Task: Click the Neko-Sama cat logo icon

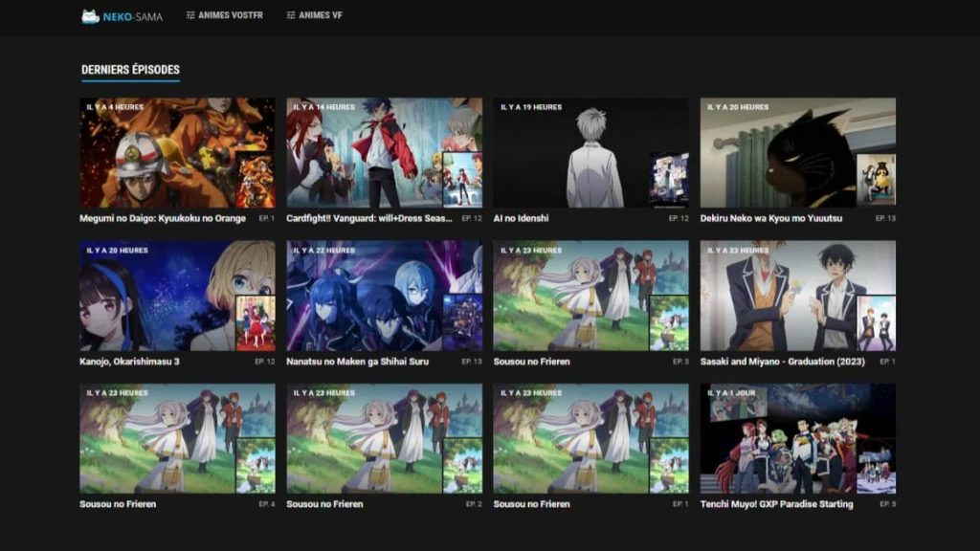Action: (x=91, y=16)
